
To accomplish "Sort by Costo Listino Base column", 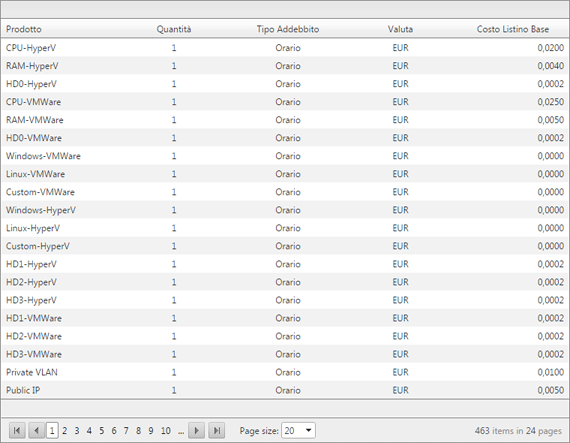I will 513,29.
